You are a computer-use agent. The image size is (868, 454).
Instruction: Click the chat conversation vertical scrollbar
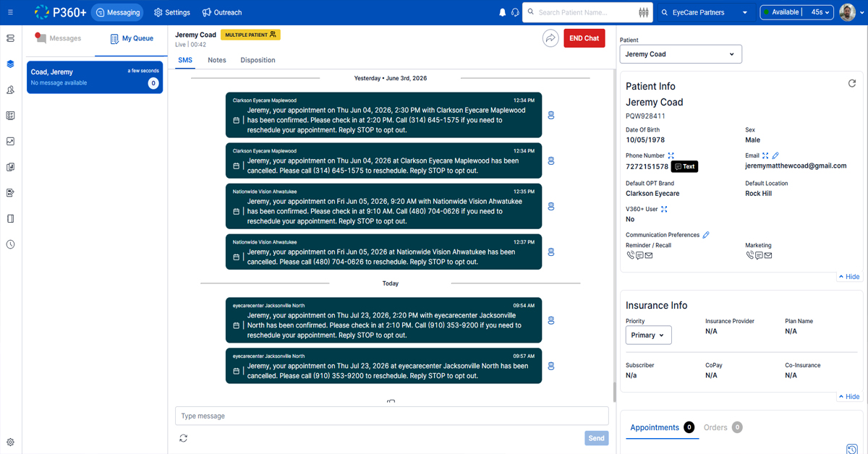616,391
